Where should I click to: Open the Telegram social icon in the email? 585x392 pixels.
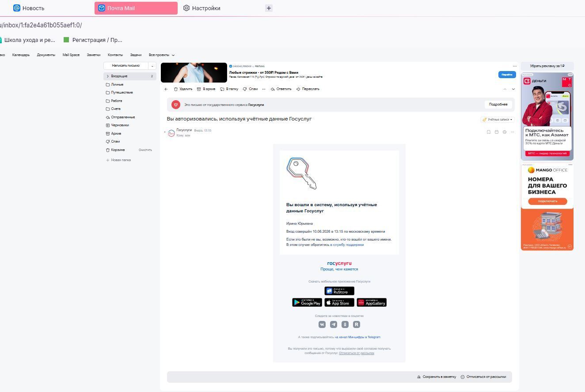pyautogui.click(x=334, y=324)
